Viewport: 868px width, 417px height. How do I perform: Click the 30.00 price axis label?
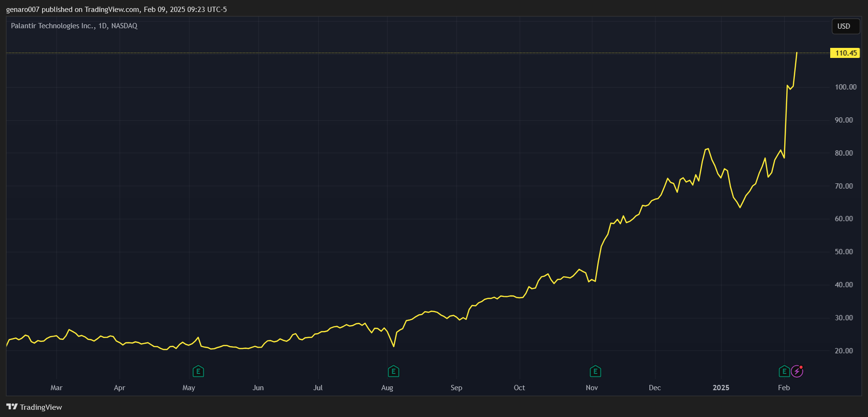(844, 318)
